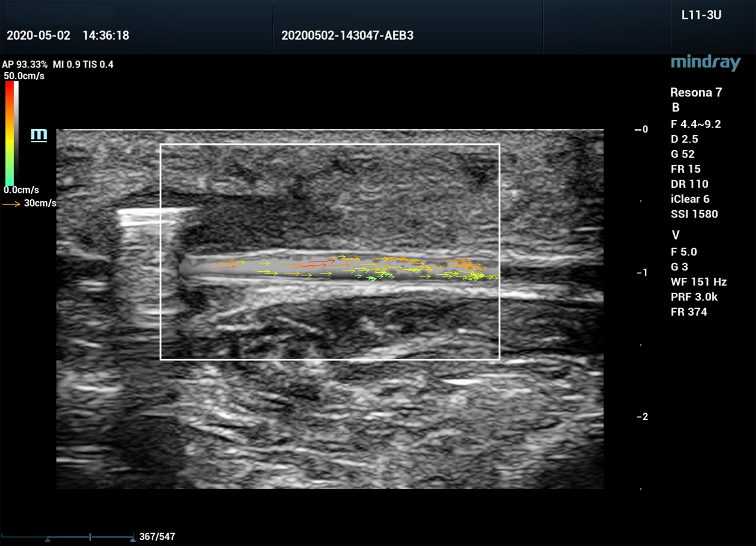Click the 0 cm depth scale marker
The width and height of the screenshot is (756, 546).
coord(642,129)
